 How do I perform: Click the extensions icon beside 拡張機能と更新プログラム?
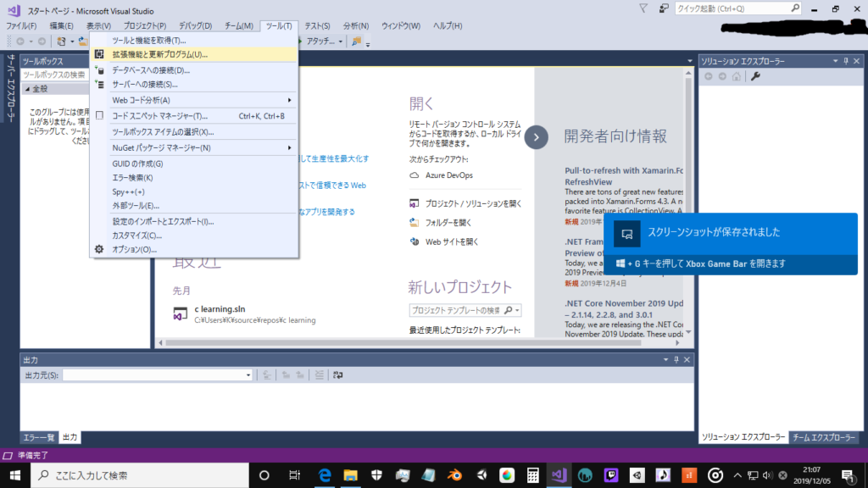99,54
